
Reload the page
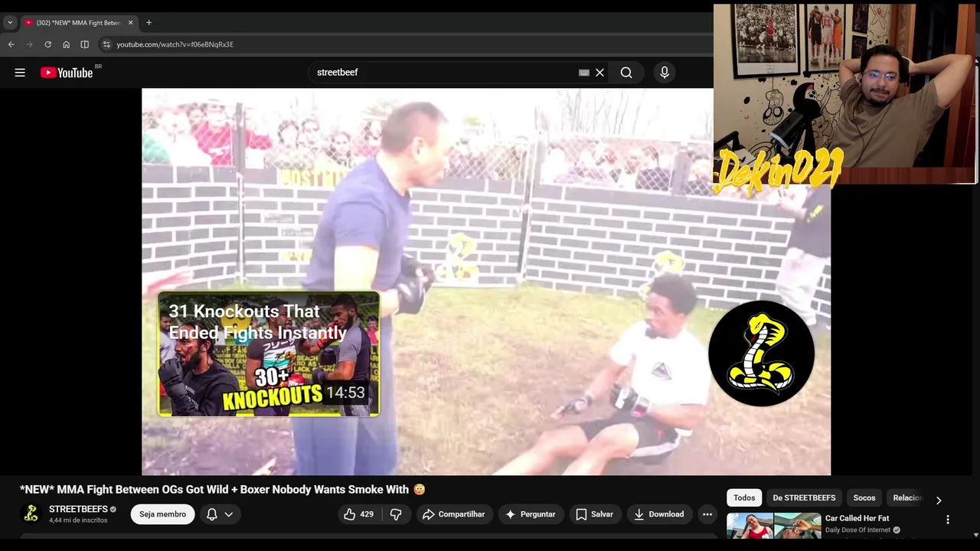[x=48, y=44]
